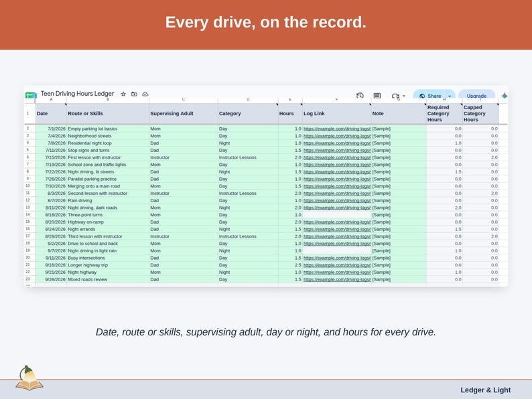Image resolution: width=532 pixels, height=399 pixels.
Task: Click the 2.5 hours cell for Longer highway trip
Action: pos(290,265)
